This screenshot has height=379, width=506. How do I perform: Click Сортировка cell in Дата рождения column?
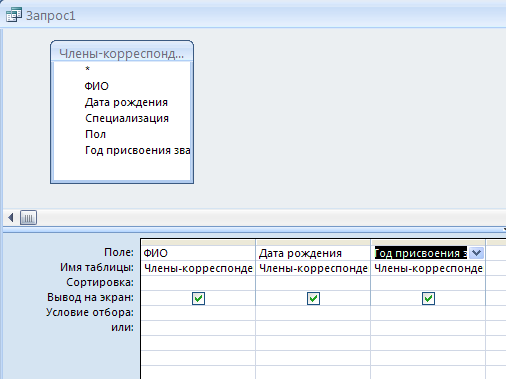(x=313, y=283)
